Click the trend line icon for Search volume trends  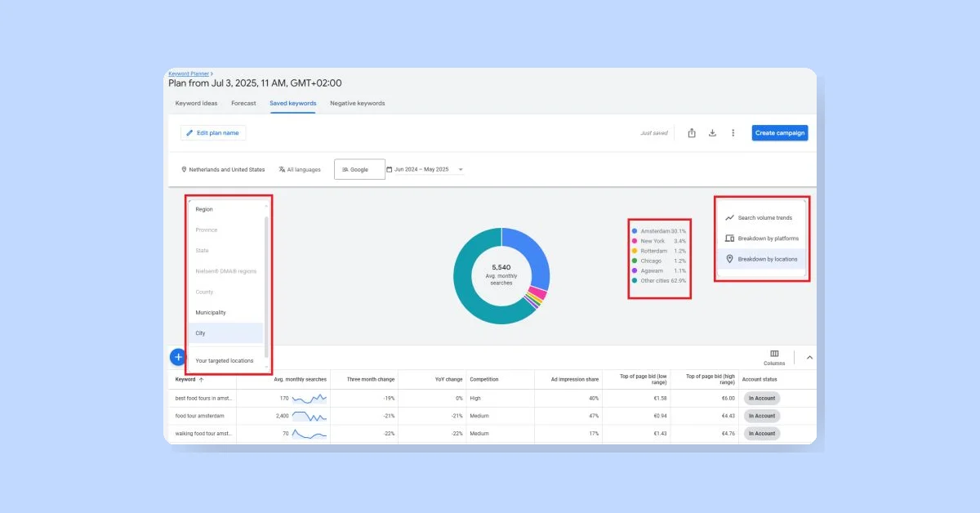729,218
